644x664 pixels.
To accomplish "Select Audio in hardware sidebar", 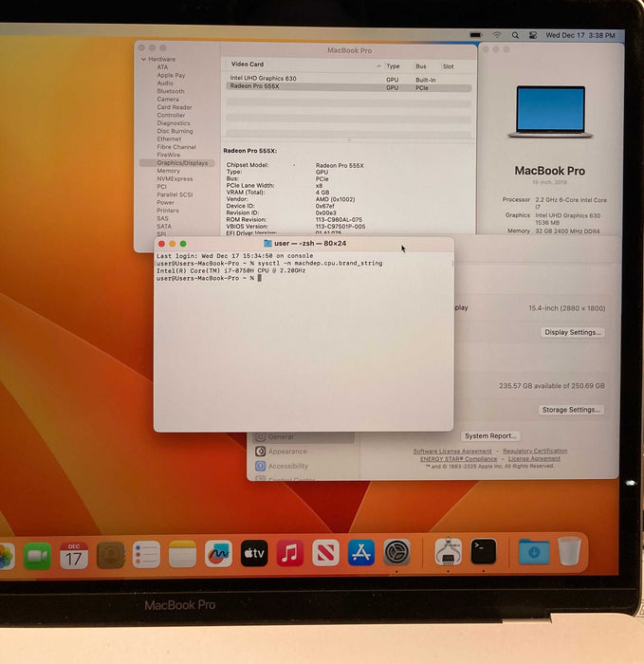I will pos(165,83).
